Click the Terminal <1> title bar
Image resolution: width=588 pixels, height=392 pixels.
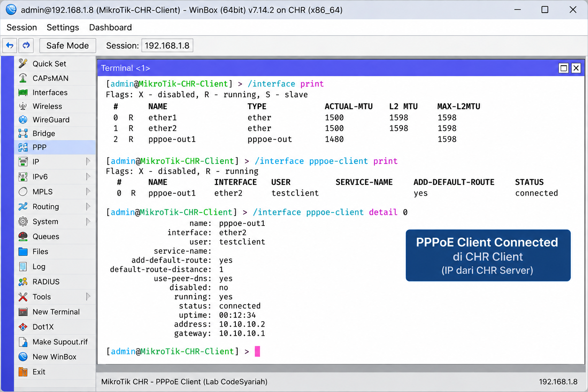click(x=327, y=68)
